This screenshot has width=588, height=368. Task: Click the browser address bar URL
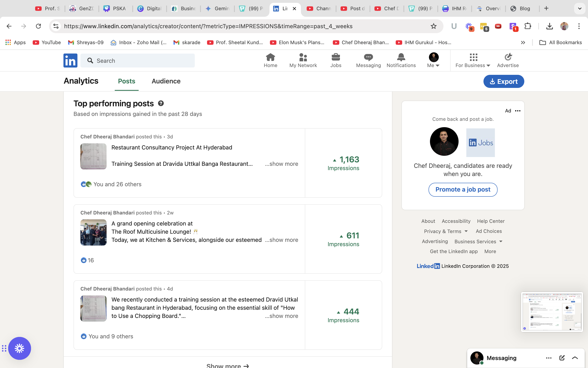(208, 26)
